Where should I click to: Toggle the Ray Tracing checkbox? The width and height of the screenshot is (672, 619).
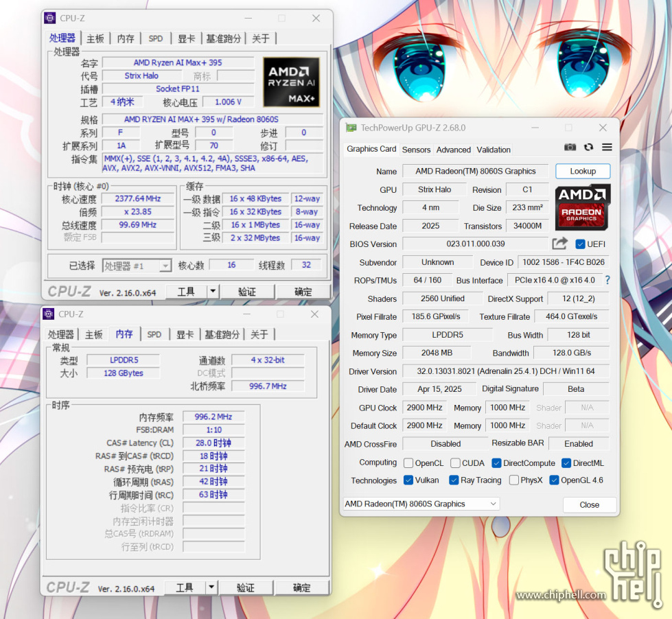(454, 480)
